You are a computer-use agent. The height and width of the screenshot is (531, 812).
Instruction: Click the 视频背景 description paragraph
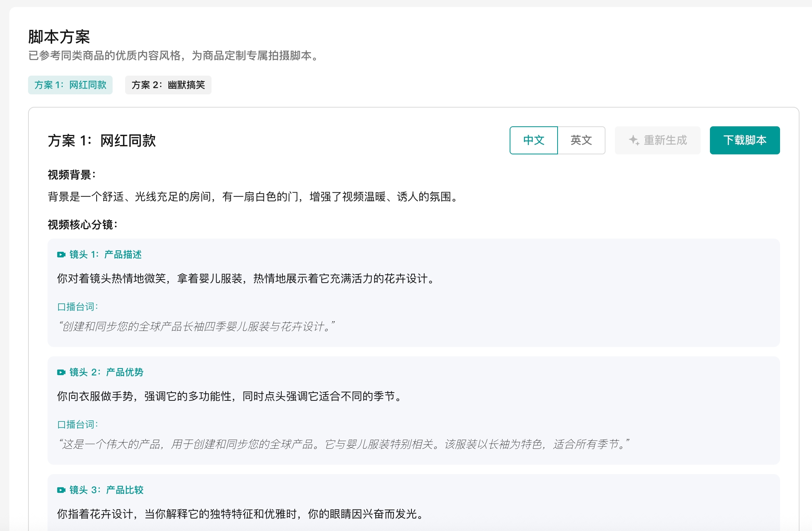253,196
